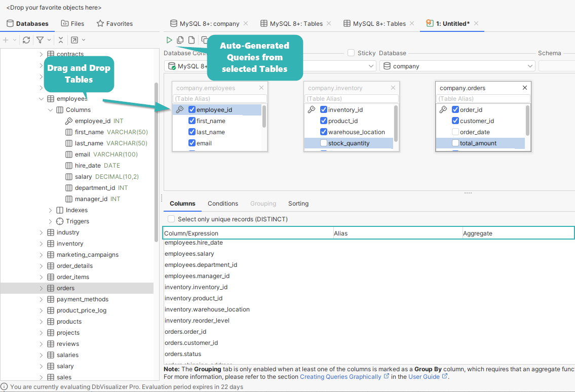This screenshot has height=392, width=575.
Task: Close the company.inventory table box
Action: [393, 88]
